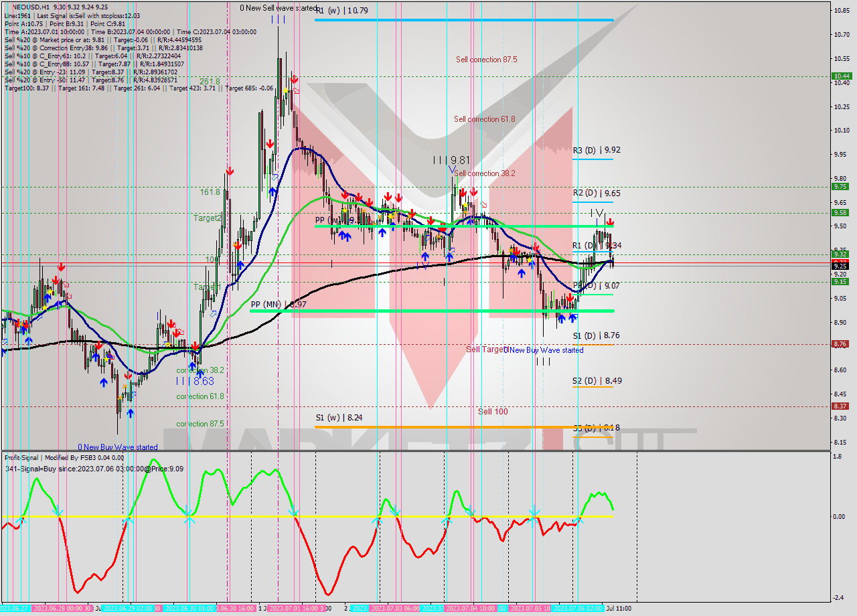Click the green 10.44 price tag on axis
Screen dimensions: 857x616
click(841, 76)
